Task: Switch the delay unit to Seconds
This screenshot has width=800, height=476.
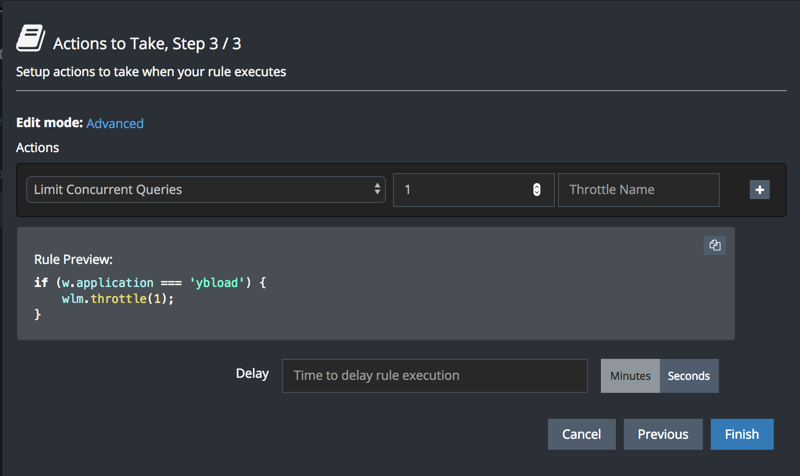Action: 689,376
